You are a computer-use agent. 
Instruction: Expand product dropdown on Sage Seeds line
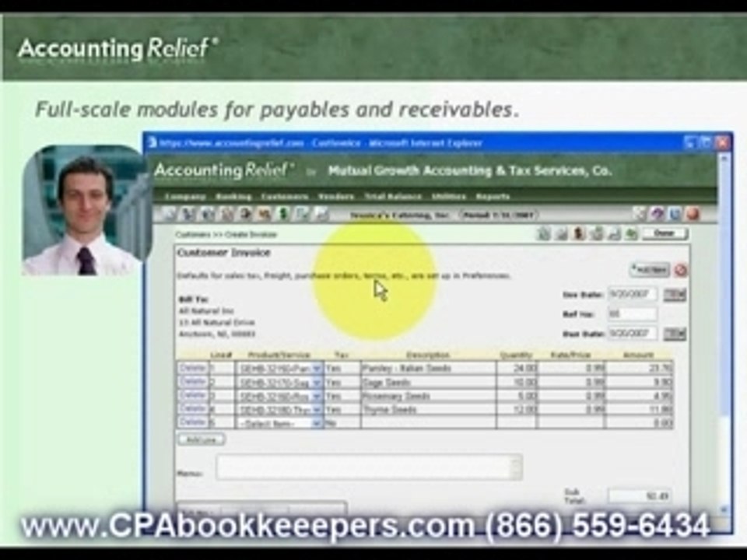(317, 383)
